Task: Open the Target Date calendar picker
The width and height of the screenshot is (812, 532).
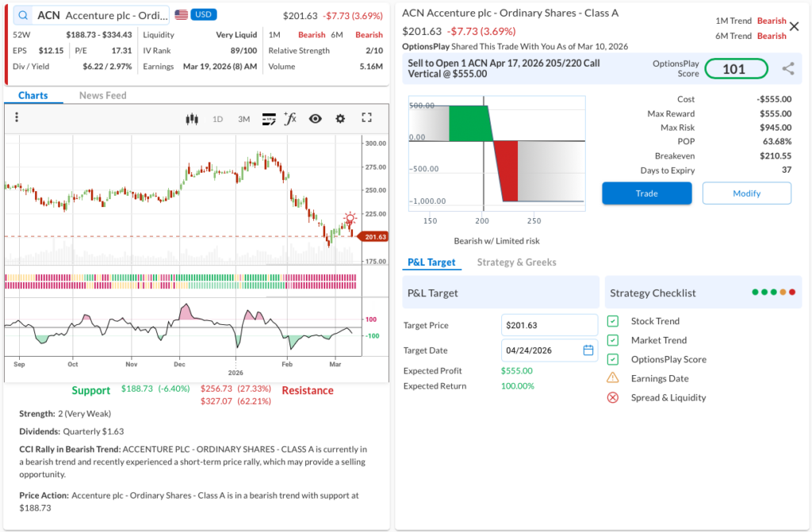Action: (x=588, y=350)
